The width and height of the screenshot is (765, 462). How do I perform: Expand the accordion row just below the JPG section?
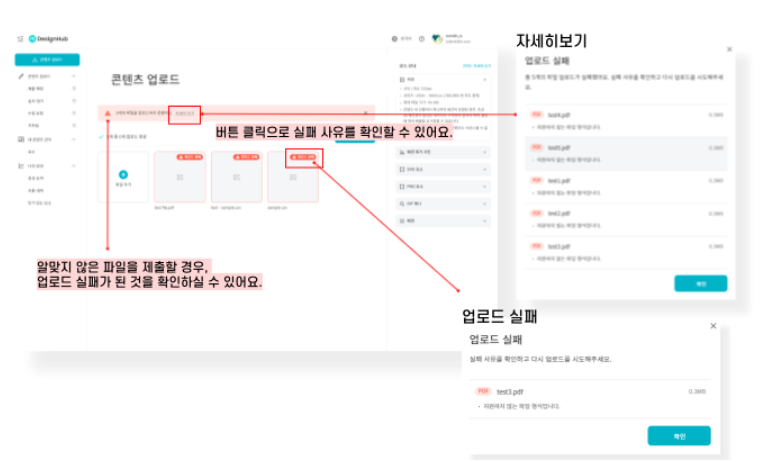coord(443,152)
